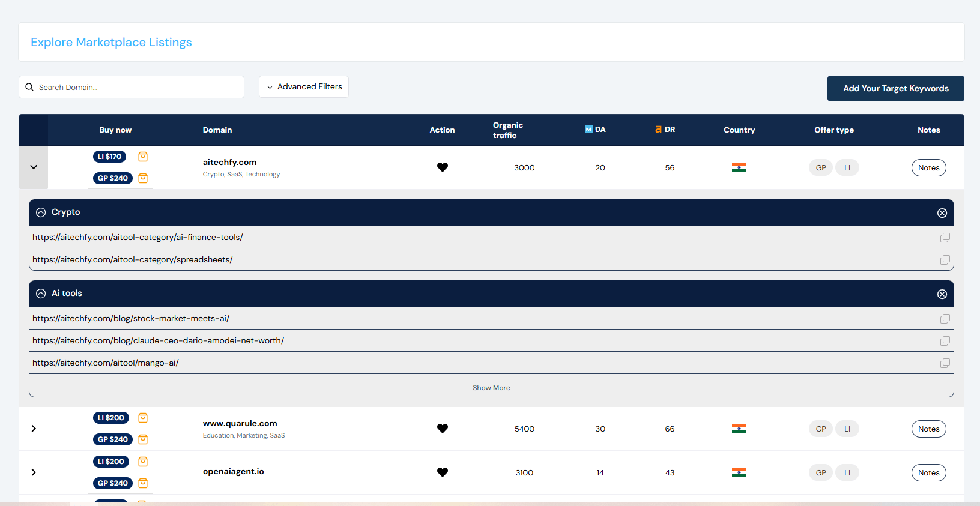Remove the Ai tools section
Viewport: 980px width, 506px height.
pyautogui.click(x=942, y=294)
